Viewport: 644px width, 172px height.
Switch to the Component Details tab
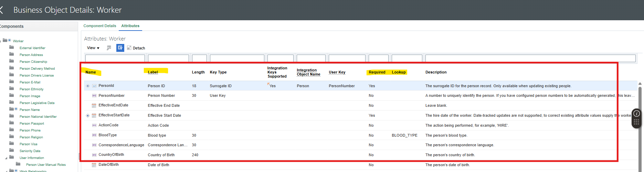click(100, 26)
